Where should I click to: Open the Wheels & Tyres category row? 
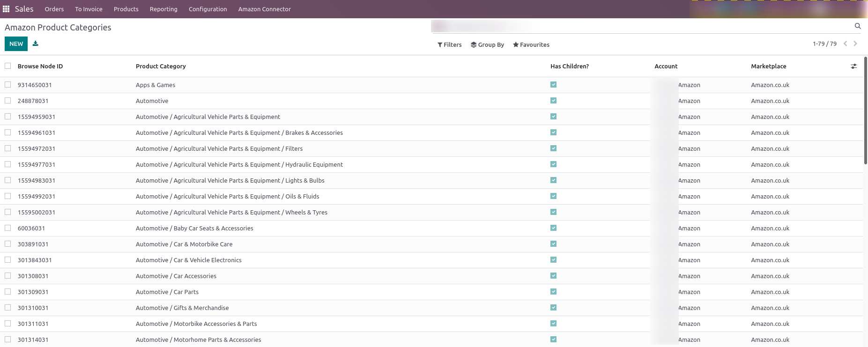point(231,213)
